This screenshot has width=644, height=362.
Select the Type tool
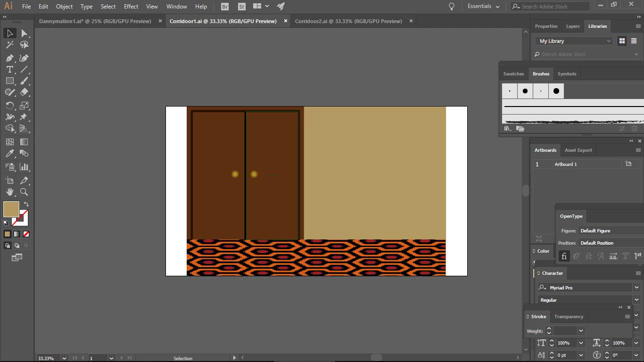pyautogui.click(x=9, y=69)
